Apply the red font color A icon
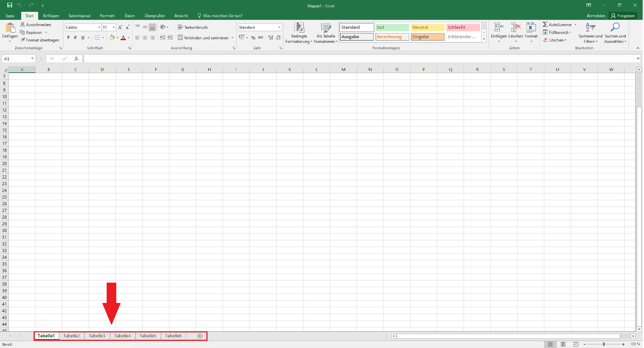Viewport: 644px width, 348px height. click(x=123, y=37)
